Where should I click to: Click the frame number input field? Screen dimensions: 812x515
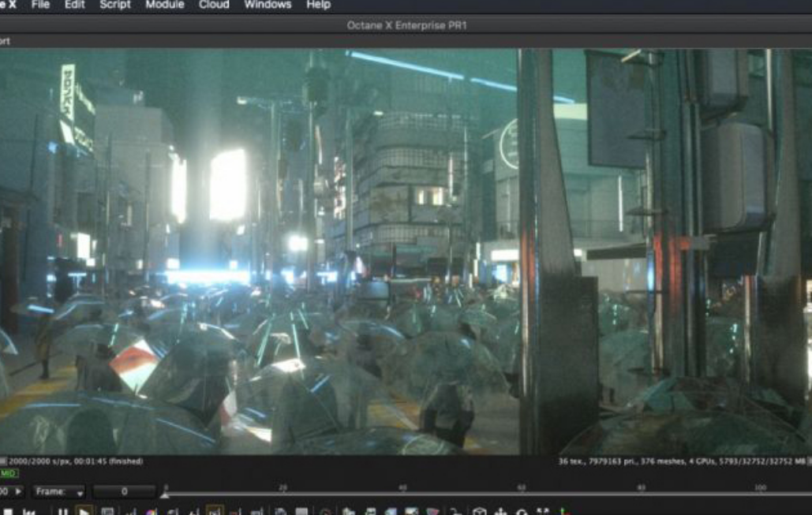(x=124, y=491)
